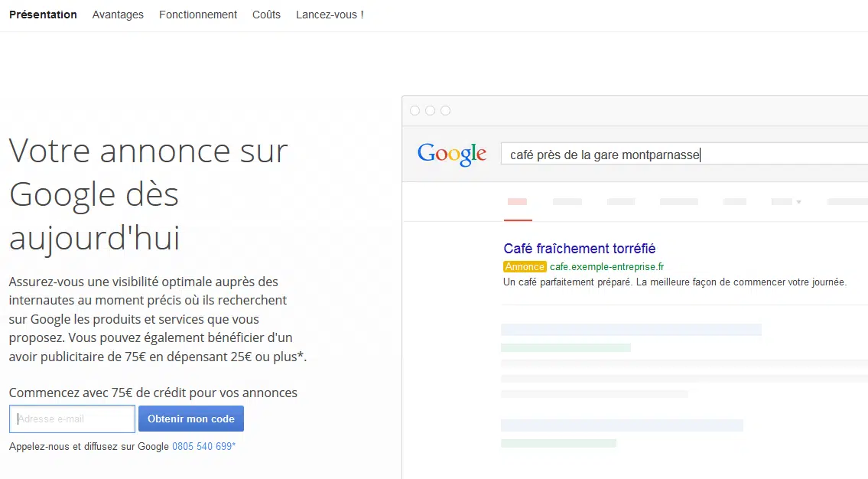Click the middle circle in the mock browser window
The image size is (868, 479).
click(431, 111)
